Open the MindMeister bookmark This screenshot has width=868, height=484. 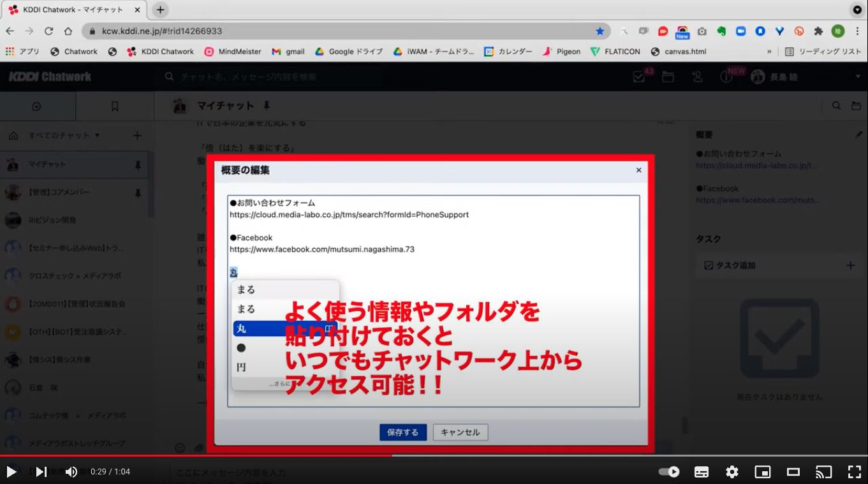[233, 52]
